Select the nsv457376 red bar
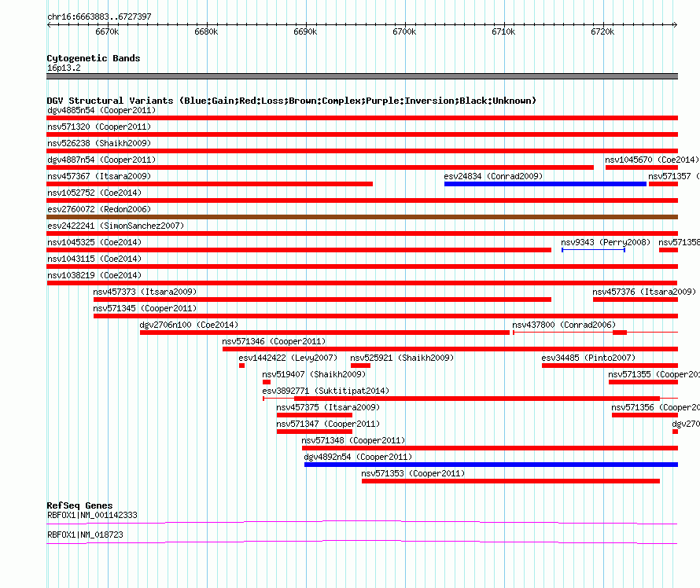700x588 pixels. [x=636, y=300]
